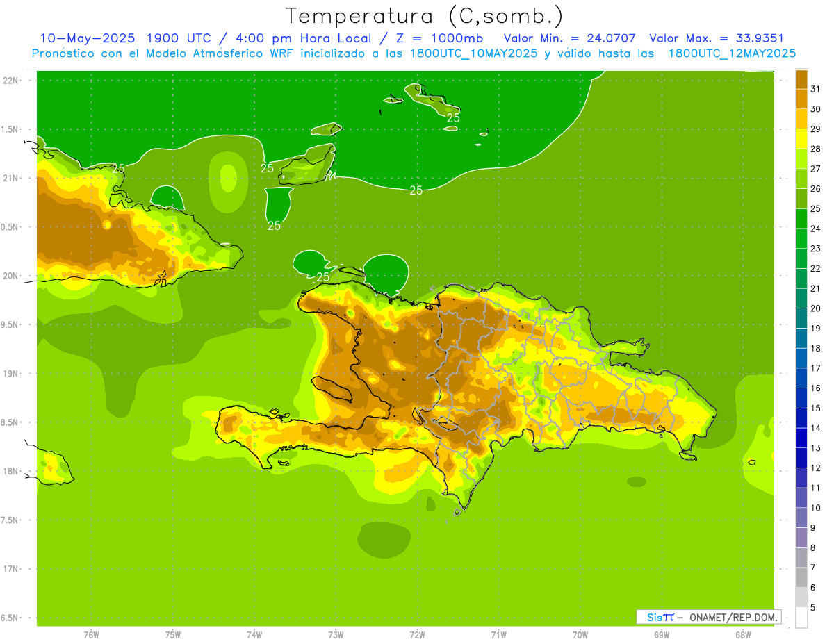The image size is (834, 644).
Task: Click the green colorbar swatch between 24 and 25
Action: 801,218
